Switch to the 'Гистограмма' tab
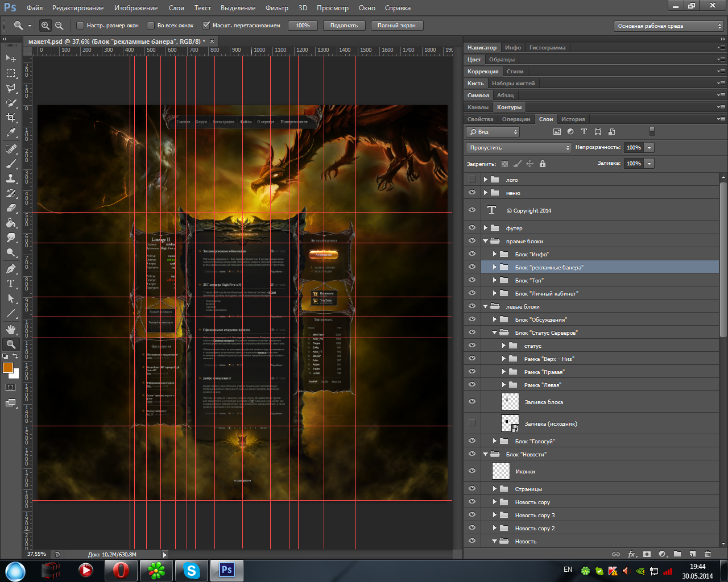The height and width of the screenshot is (582, 728). tap(547, 48)
